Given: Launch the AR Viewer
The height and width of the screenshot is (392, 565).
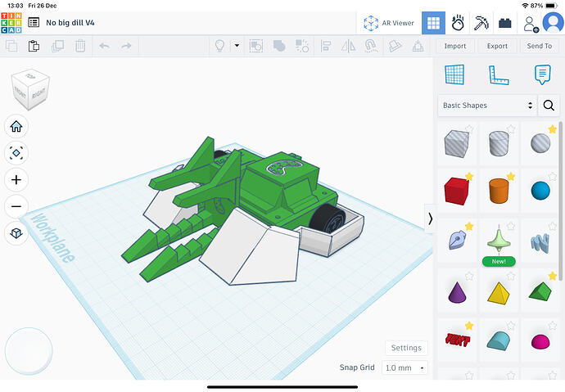Looking at the screenshot, I should [390, 23].
